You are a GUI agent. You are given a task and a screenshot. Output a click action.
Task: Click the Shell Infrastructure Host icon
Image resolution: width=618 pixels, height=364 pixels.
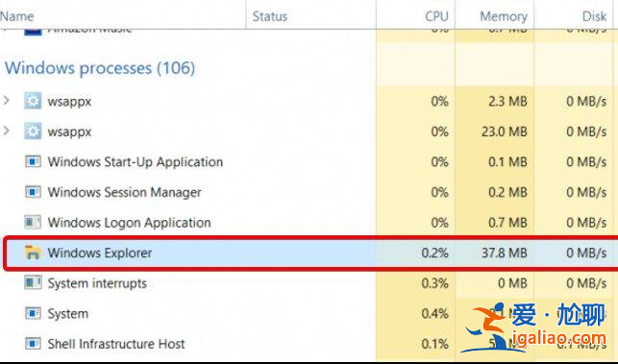tap(33, 344)
